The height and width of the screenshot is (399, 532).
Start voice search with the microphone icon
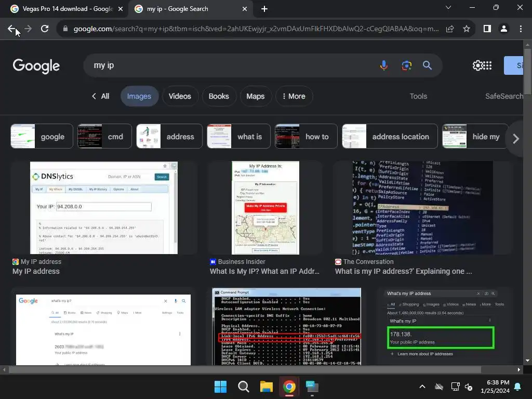coord(384,65)
